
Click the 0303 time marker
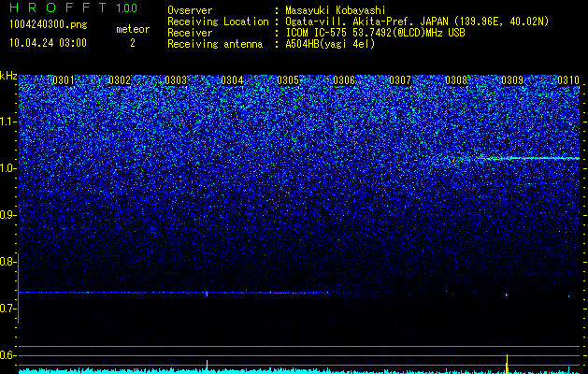pyautogui.click(x=176, y=80)
